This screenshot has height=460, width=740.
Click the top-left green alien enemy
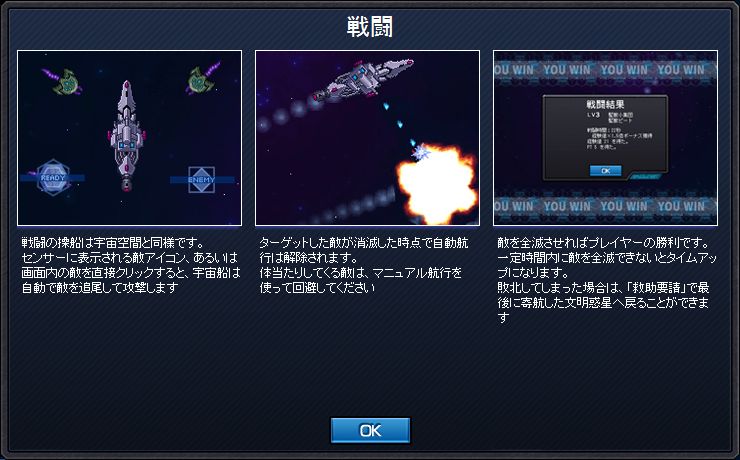(x=64, y=82)
